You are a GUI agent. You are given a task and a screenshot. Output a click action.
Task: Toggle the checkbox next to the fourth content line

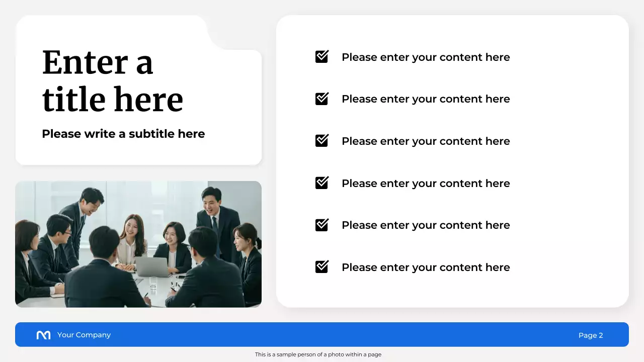321,183
